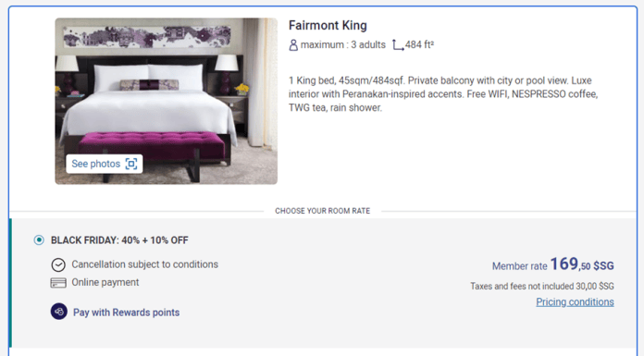
Task: Click the BLACK FRIDAY: 40% + 10% OFF label
Action: pos(119,240)
